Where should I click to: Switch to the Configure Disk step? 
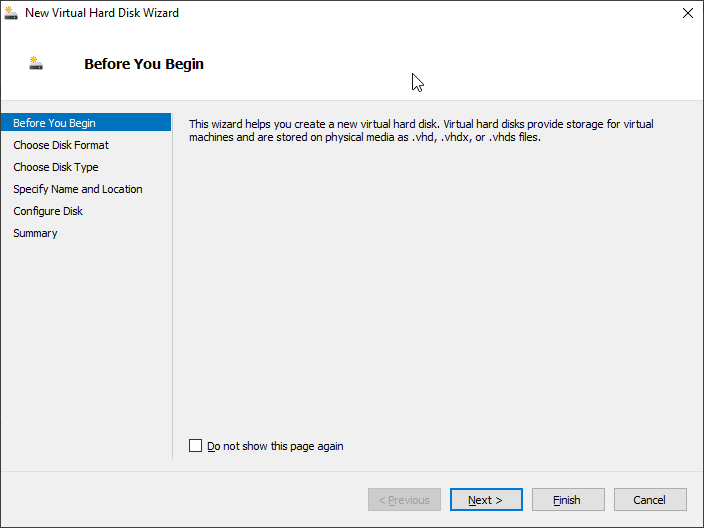(x=48, y=211)
